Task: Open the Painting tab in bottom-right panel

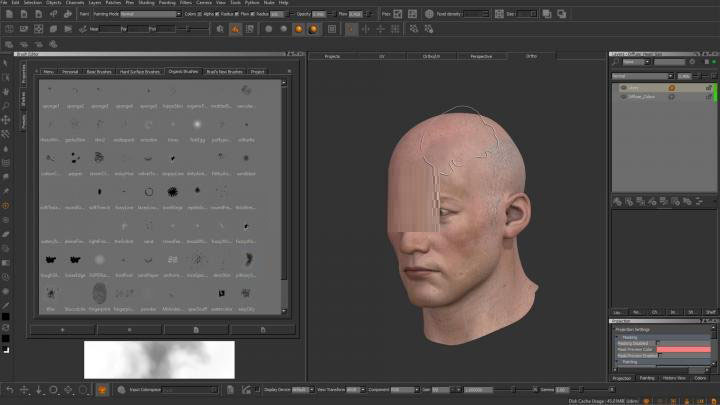Action: coord(647,378)
